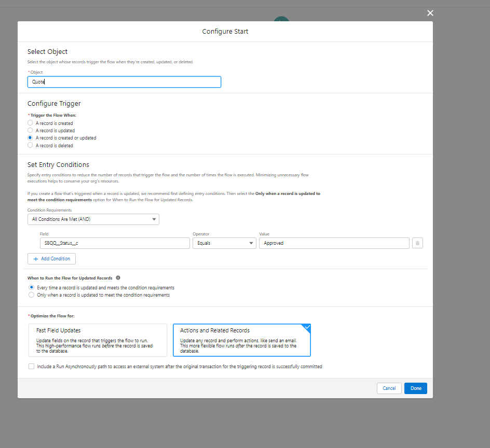This screenshot has height=448, width=490.
Task: Click Add Condition button
Action: point(51,259)
